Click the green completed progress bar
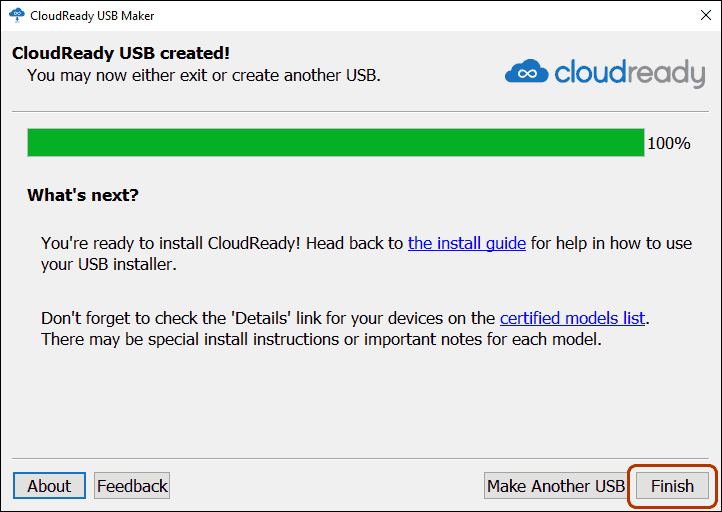Viewport: 722px width, 512px height. [x=336, y=143]
